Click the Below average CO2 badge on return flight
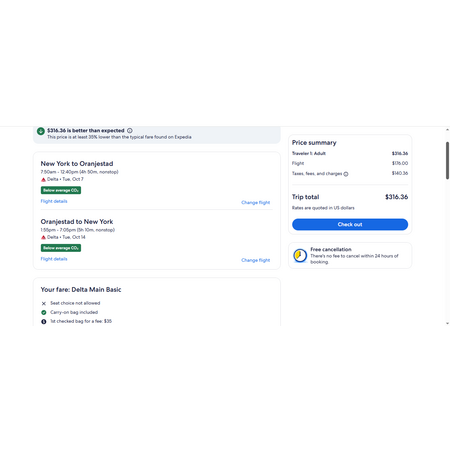Image resolution: width=450 pixels, height=450 pixels. click(x=61, y=248)
